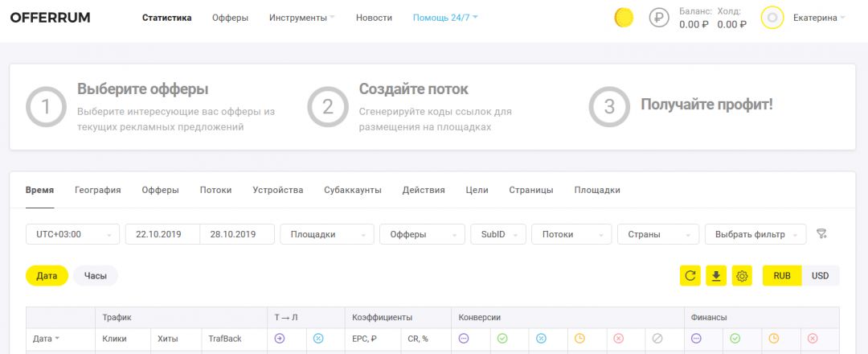This screenshot has width=868, height=354.
Task: Click the step 3 circle icon
Action: tap(609, 107)
